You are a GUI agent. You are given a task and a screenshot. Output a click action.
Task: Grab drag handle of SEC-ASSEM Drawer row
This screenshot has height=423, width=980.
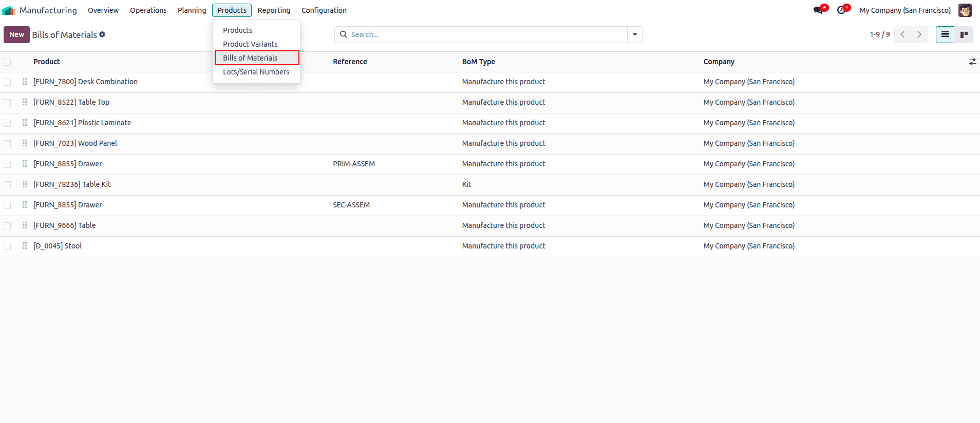pos(25,205)
